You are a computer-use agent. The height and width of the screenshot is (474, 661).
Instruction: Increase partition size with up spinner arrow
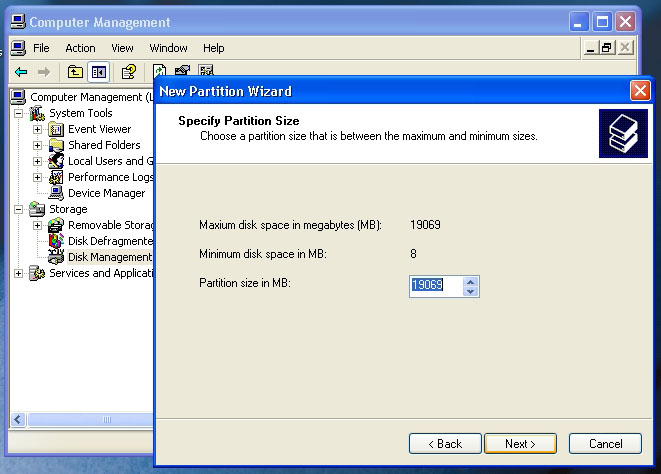472,281
